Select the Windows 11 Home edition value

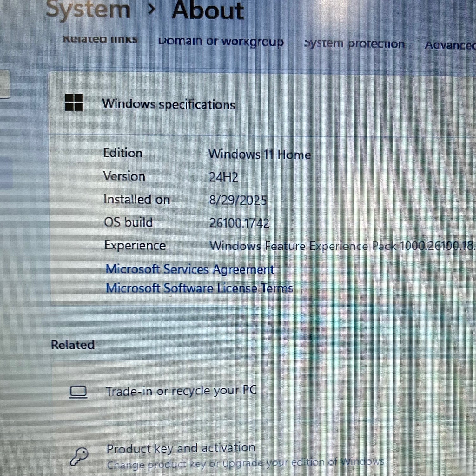click(260, 155)
